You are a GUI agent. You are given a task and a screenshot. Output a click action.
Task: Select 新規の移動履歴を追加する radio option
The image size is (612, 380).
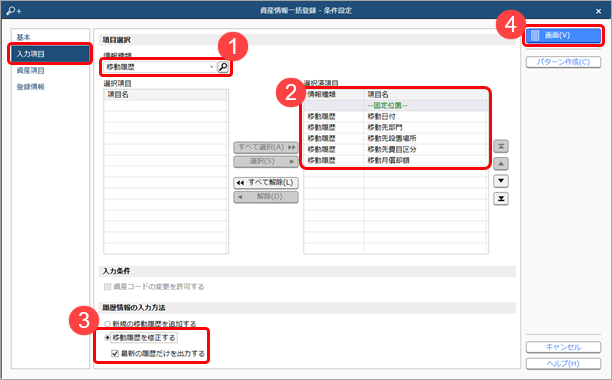tap(107, 324)
